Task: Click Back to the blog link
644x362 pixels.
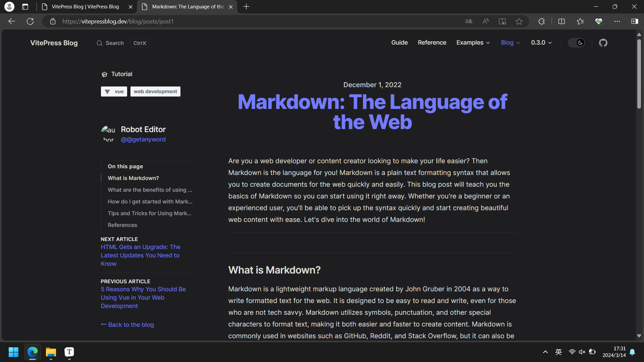Action: [x=127, y=324]
